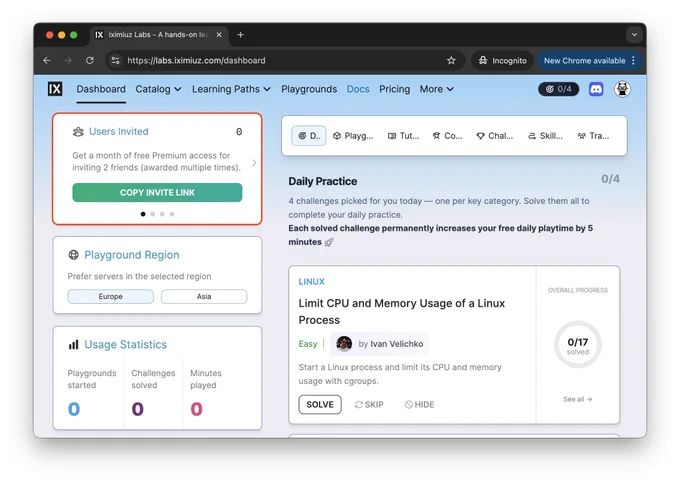This screenshot has height=482, width=680.
Task: Click the rocket icon after minutes
Action: coord(329,242)
